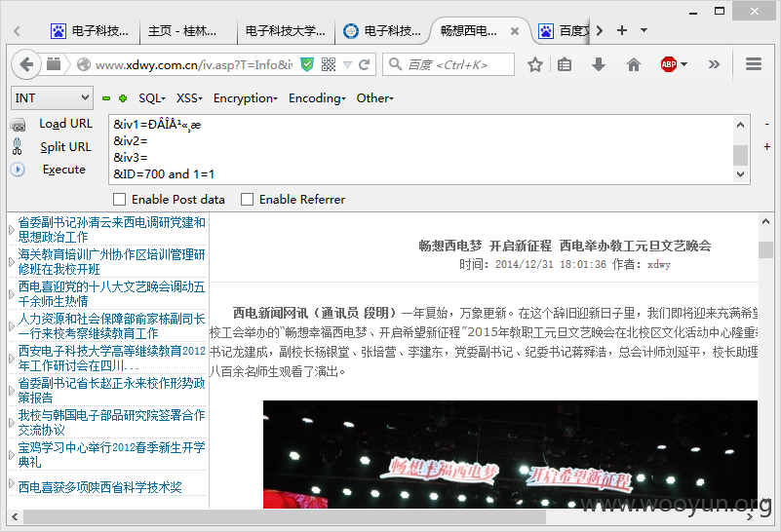Click the globe icon in address bar
Screen dimensions: 781x532
click(84, 64)
